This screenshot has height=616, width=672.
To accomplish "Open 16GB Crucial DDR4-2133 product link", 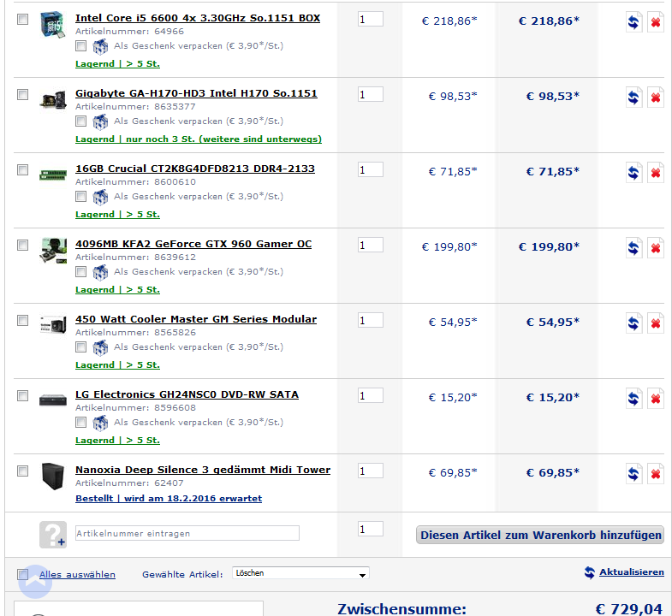I will 195,169.
